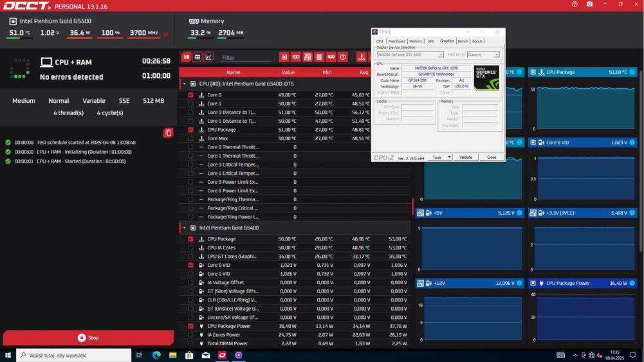Sort sensor table by Value column
This screenshot has width=644, height=362.
coord(288,72)
